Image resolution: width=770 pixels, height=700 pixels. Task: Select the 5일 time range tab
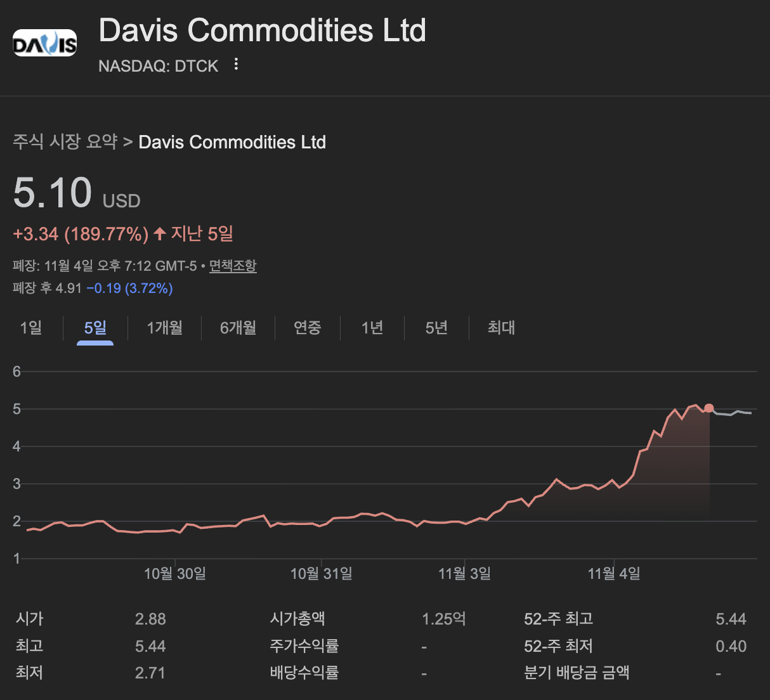95,328
